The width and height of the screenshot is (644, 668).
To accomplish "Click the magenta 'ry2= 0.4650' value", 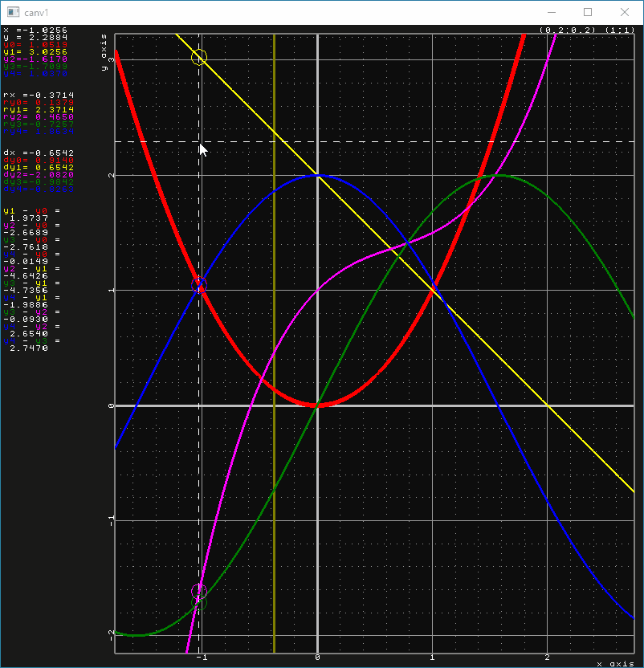I will pos(39,116).
